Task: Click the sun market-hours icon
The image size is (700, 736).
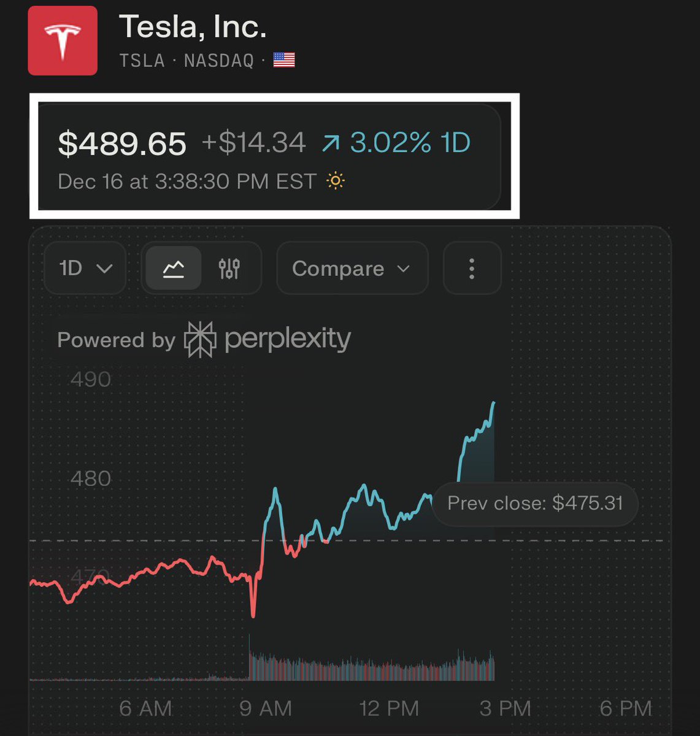Action: 336,182
